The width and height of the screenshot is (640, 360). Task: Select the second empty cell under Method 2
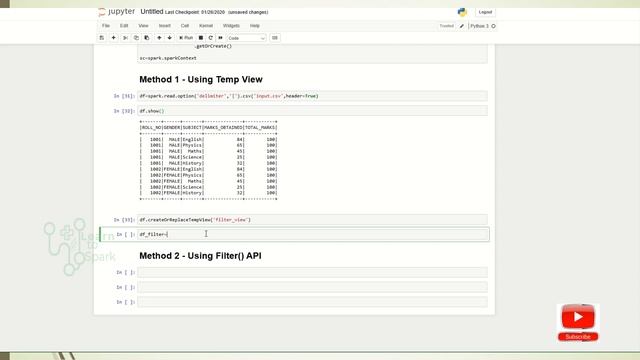click(x=312, y=287)
